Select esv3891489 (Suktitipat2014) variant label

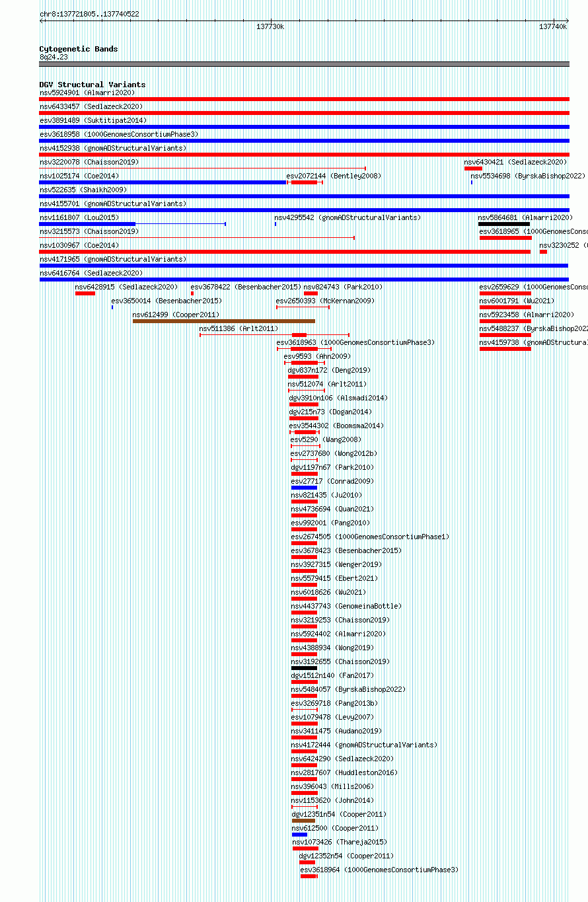[x=92, y=120]
